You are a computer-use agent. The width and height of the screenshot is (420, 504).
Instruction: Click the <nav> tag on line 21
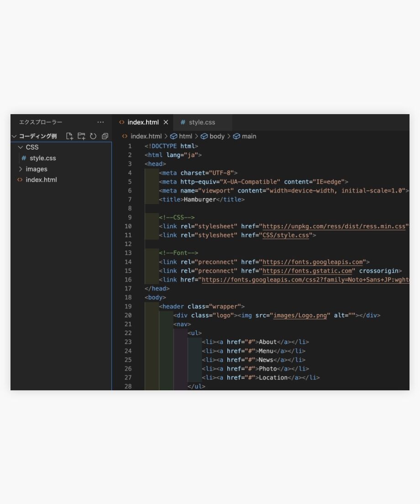(182, 324)
